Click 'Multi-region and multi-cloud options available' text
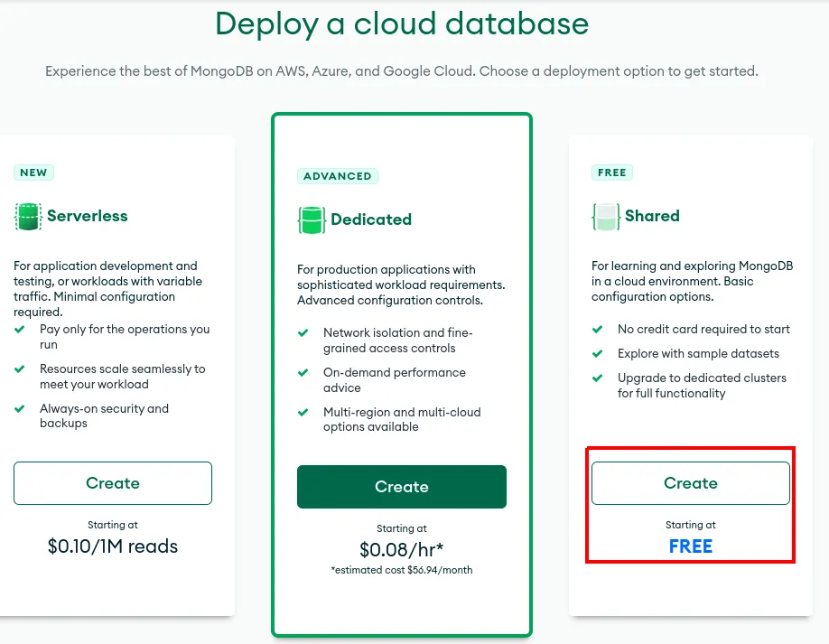This screenshot has width=829, height=644. pos(402,419)
